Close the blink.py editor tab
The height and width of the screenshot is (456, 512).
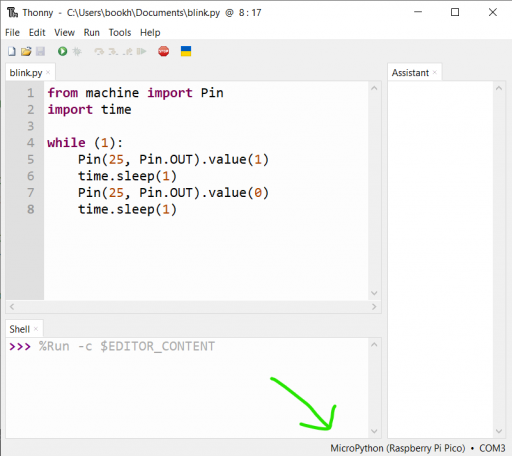pos(48,72)
